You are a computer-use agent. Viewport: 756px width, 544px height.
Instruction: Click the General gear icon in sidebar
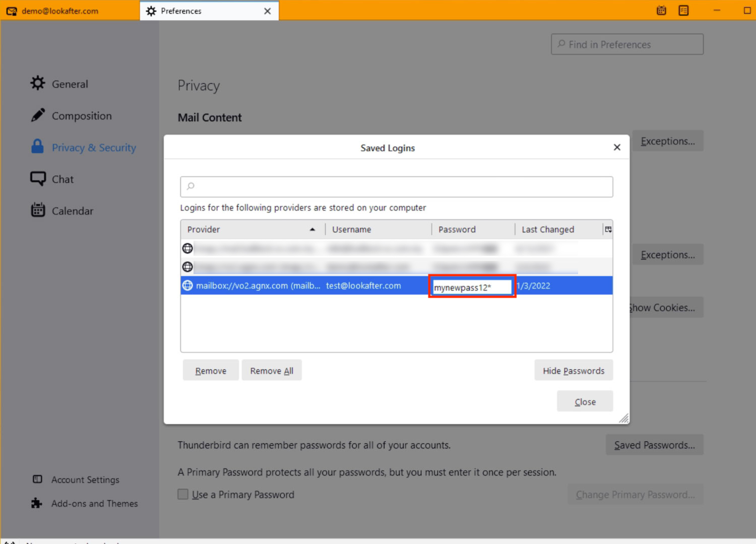pos(38,83)
